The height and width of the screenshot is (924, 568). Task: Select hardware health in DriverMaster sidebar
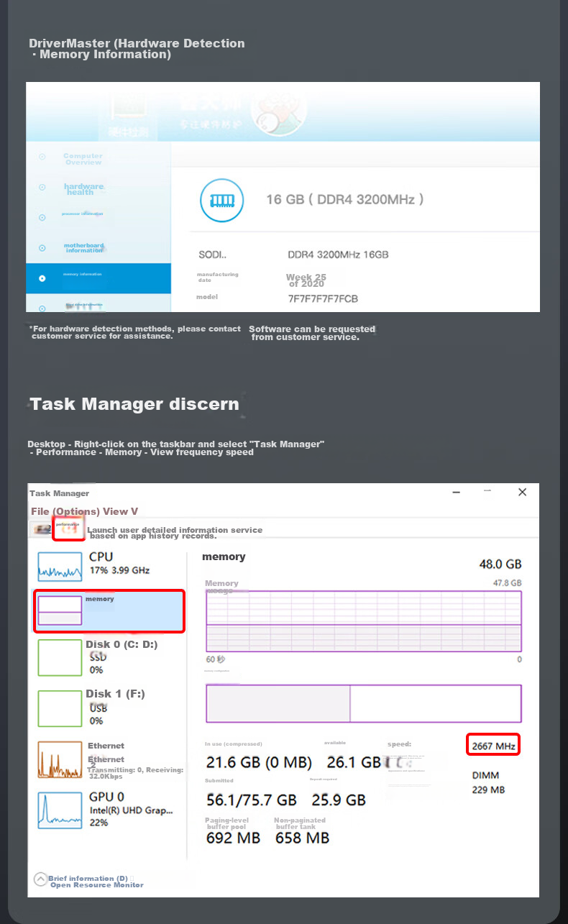click(x=83, y=189)
